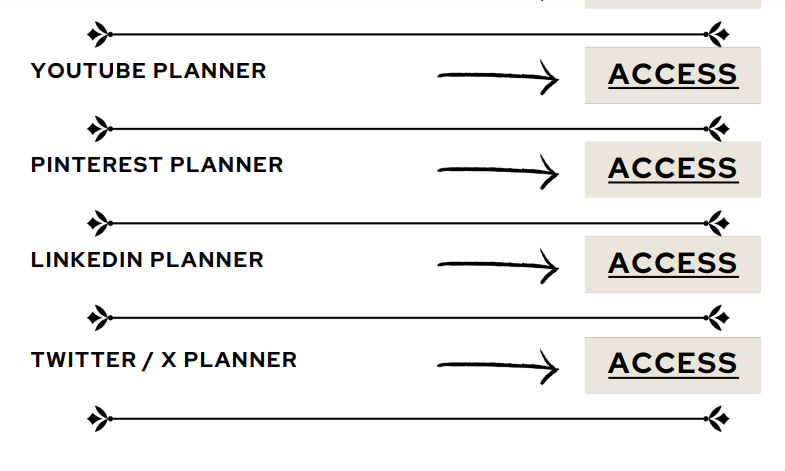Click right ornament of divider above YouTube Planner

(716, 35)
